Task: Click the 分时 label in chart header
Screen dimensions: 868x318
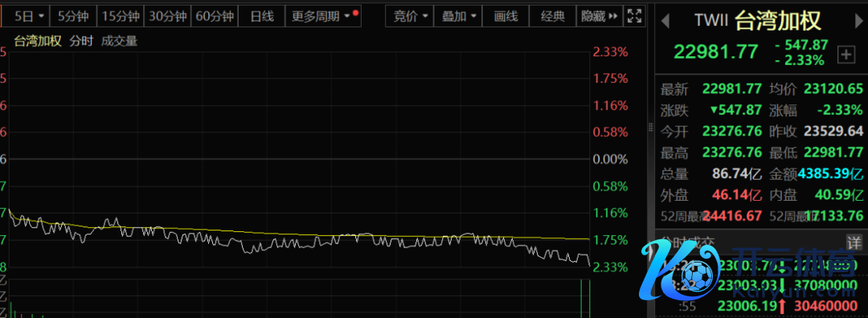Action: (81, 42)
